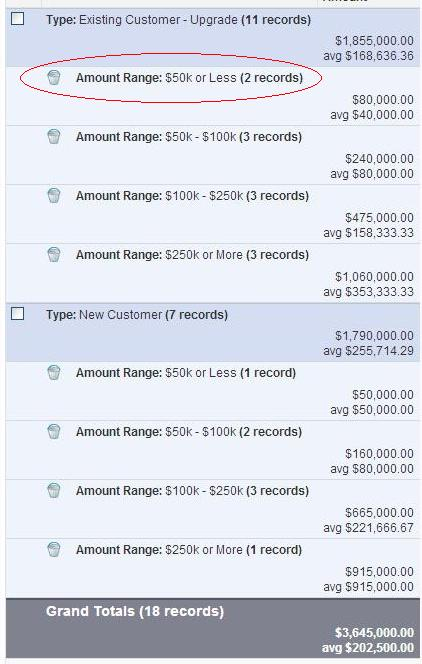Select the Type: Existing Customer - Upgrade group header
The width and height of the screenshot is (422, 664).
[213, 37]
